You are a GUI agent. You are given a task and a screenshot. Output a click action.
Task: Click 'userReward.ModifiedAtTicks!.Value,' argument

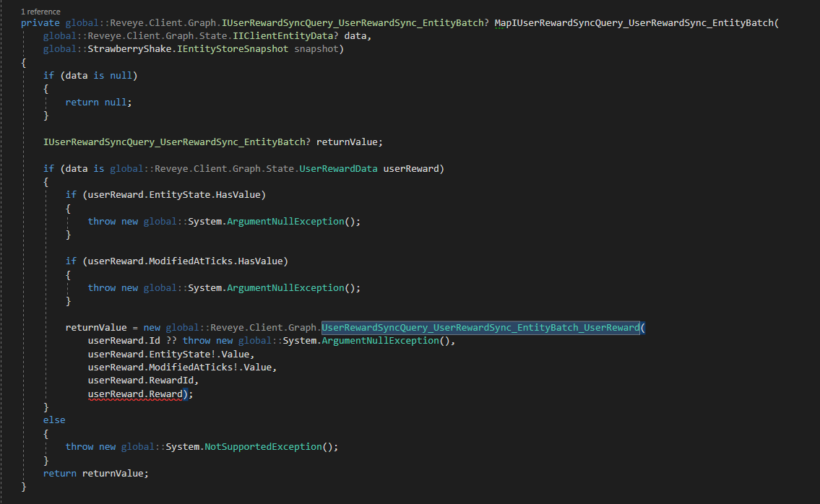pos(182,368)
